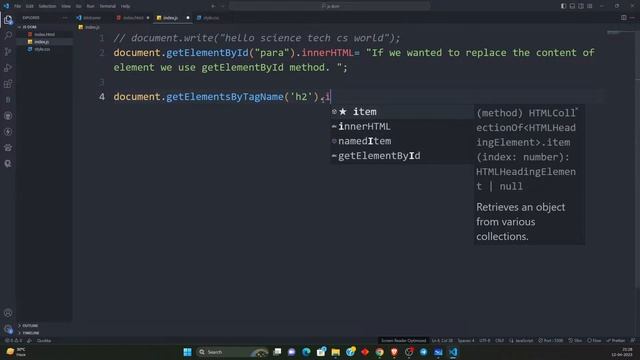Screen dimensions: 640x360
Task: Switch to the style.css editor tab
Action: [211, 18]
